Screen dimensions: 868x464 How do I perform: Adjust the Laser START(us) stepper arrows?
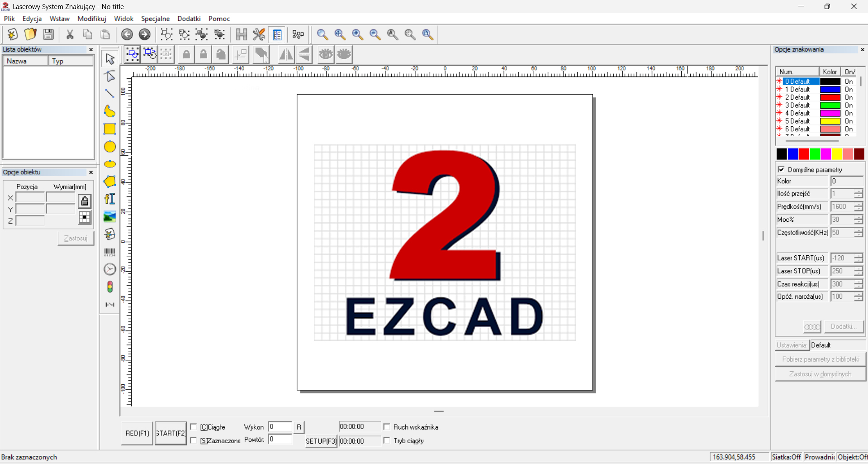[859, 258]
